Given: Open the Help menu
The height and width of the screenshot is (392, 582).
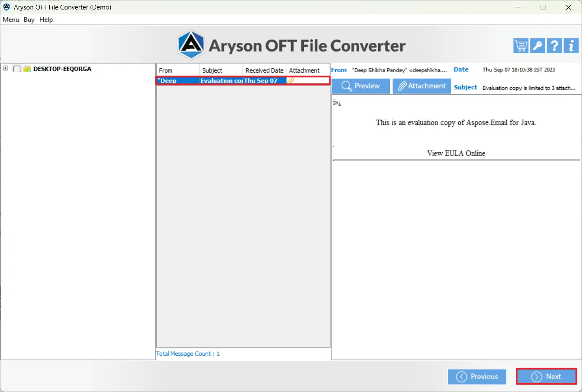Looking at the screenshot, I should 46,19.
